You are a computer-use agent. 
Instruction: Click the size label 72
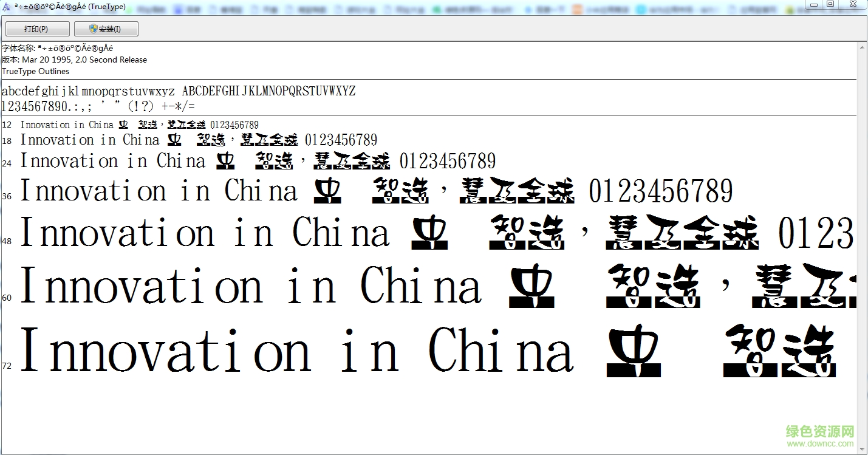coord(7,366)
